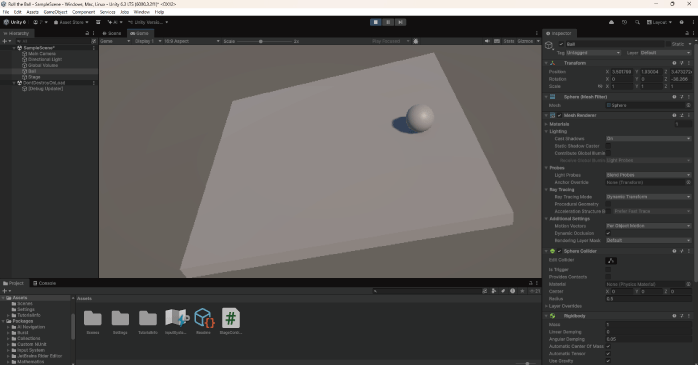This screenshot has height=365, width=698.
Task: Toggle the Sphere Collider enabled checkbox
Action: pos(560,251)
